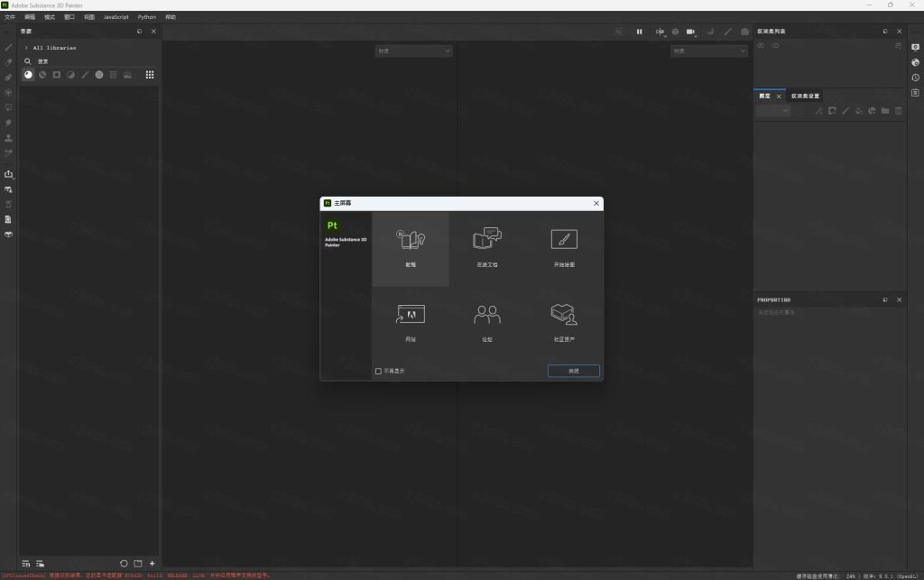Click the screenshot camera icon in top toolbar

click(x=744, y=32)
